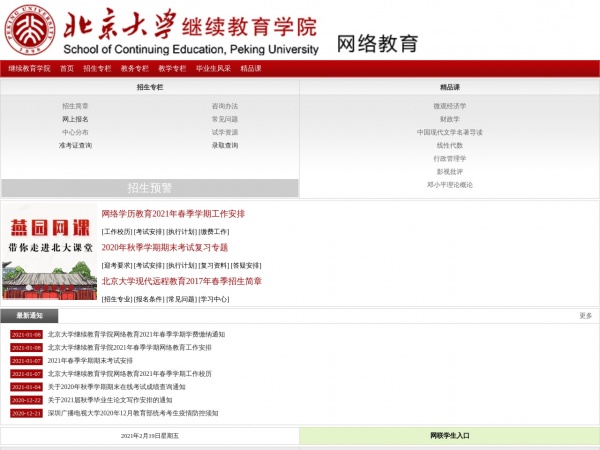Open the 影视批评 course link
Image resolution: width=600 pixels, height=450 pixels.
coord(450,172)
